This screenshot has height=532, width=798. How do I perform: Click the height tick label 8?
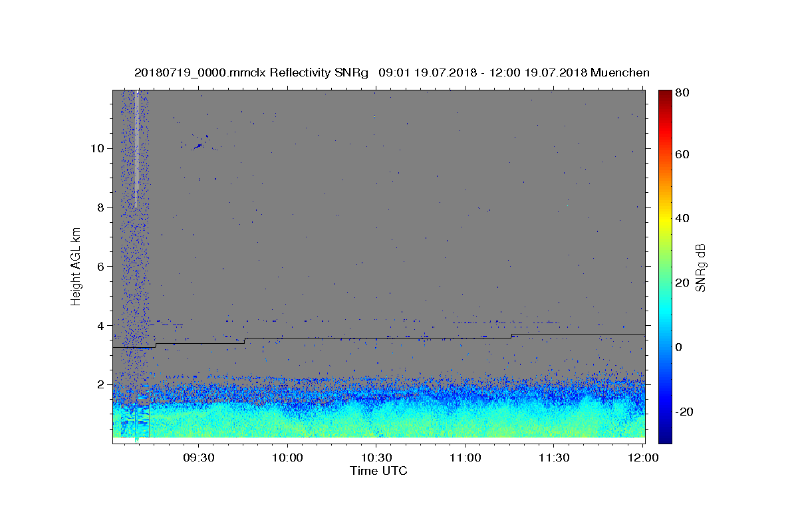[x=102, y=207]
